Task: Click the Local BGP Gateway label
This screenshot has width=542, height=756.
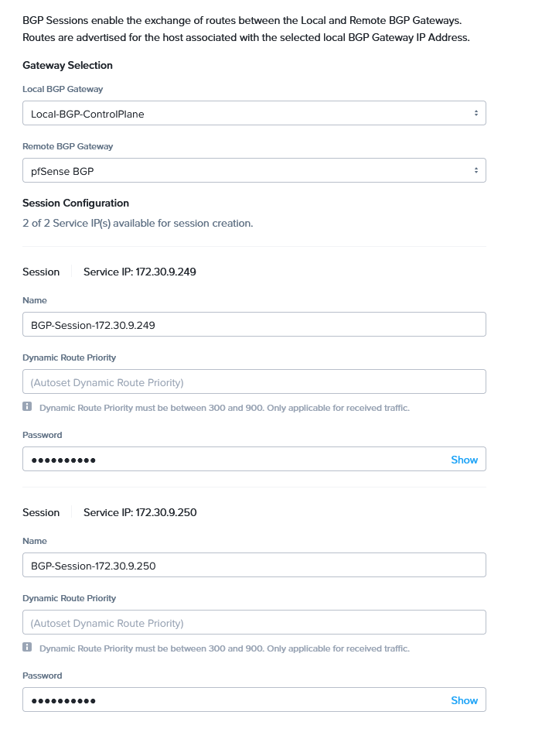Action: tap(63, 89)
